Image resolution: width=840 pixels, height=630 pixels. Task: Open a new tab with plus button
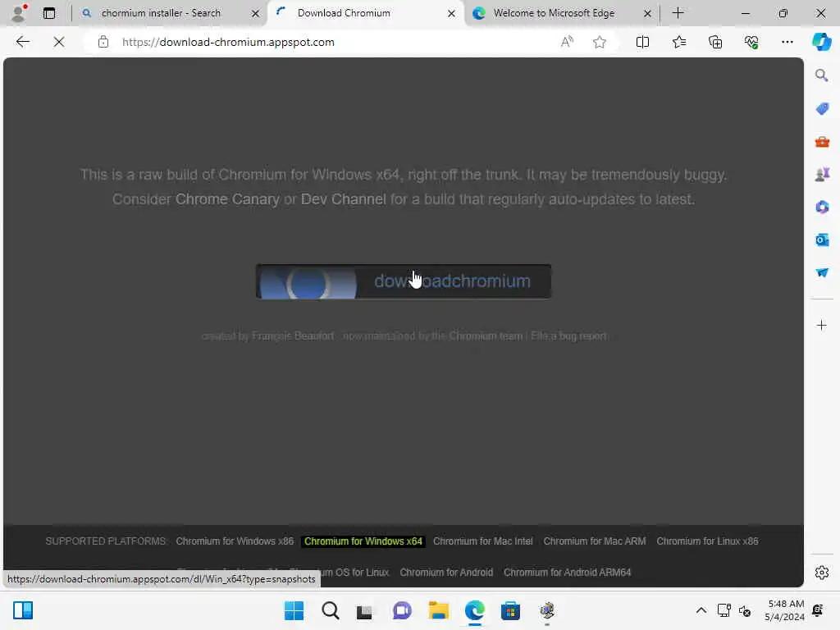(678, 13)
